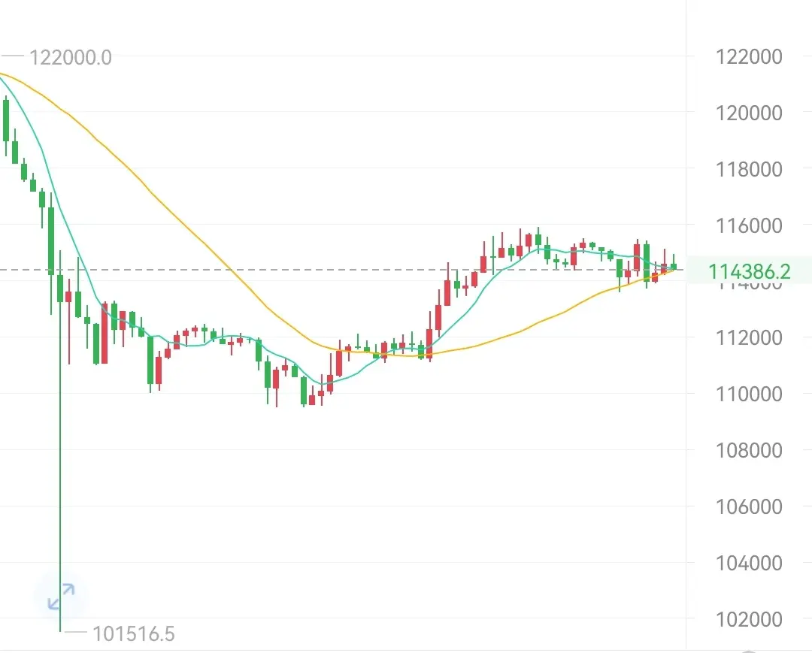The width and height of the screenshot is (812, 653).
Task: Tap the 108000 price axis label
Action: 749,451
